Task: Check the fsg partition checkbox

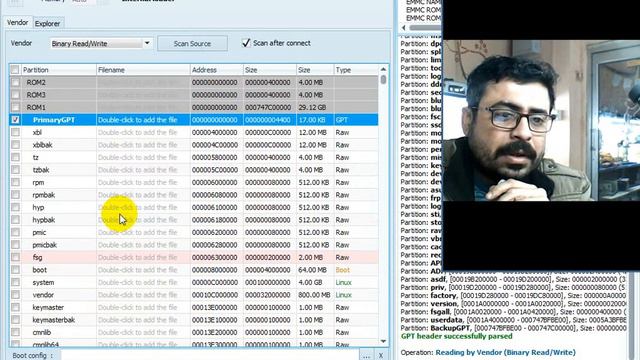Action: pos(15,257)
